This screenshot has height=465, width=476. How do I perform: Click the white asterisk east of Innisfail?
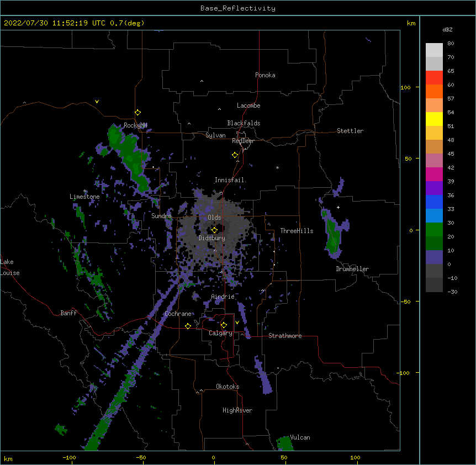coord(277,167)
